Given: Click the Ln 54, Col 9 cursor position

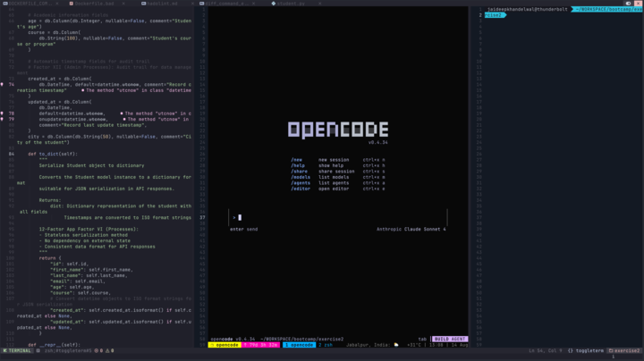Looking at the screenshot, I should tap(546, 351).
